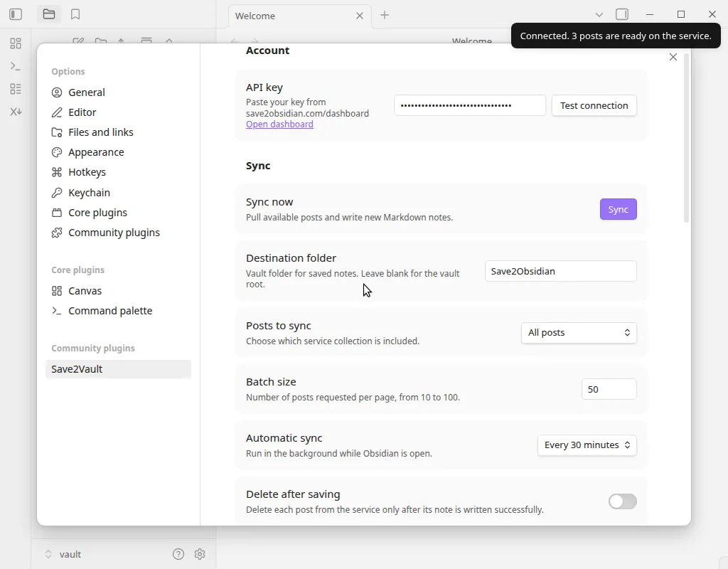Toggle the right sidebar icon
Image resolution: width=728 pixels, height=569 pixels.
click(x=621, y=14)
